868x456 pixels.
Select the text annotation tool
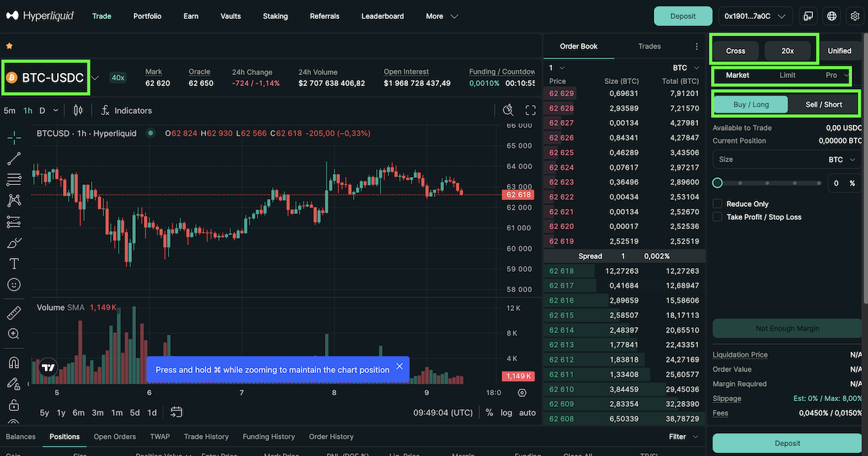click(x=14, y=264)
